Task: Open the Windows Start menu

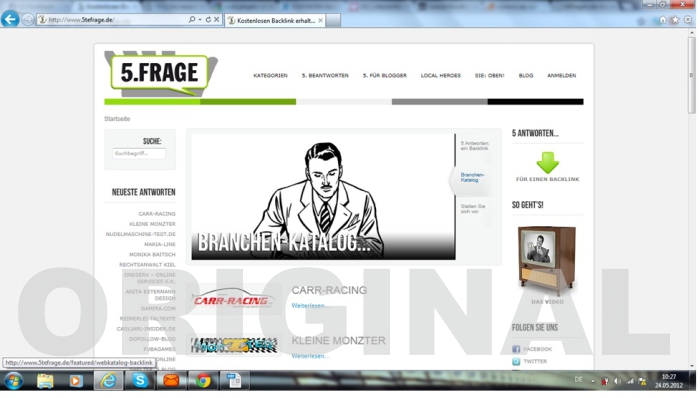Action: [x=13, y=381]
